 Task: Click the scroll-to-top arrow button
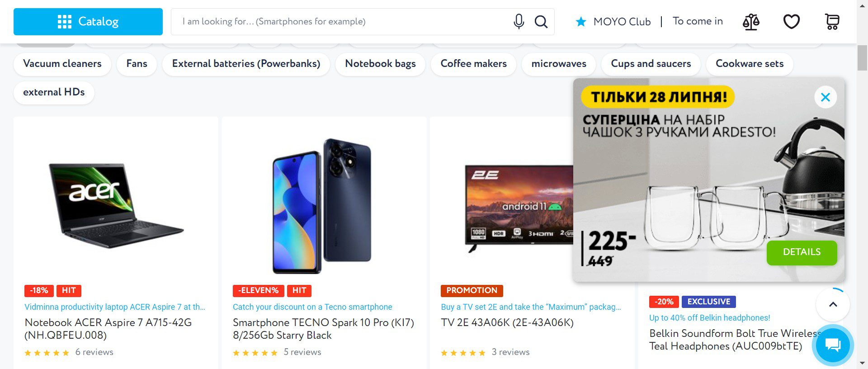(833, 304)
